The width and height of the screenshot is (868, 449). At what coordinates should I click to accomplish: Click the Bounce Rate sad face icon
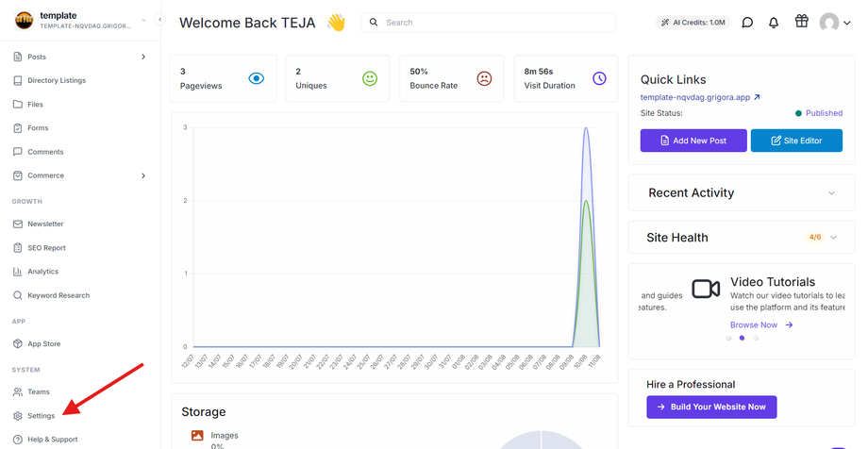tap(484, 78)
